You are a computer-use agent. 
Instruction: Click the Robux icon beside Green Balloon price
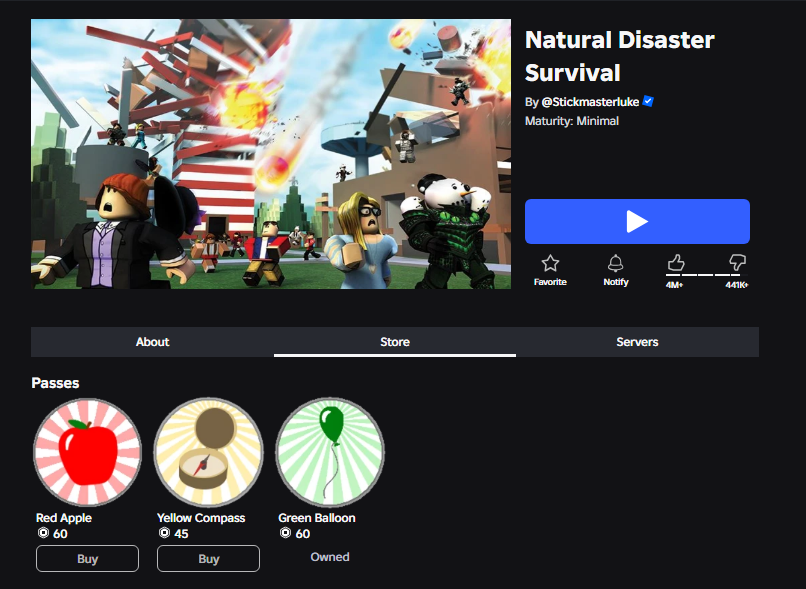pos(285,533)
